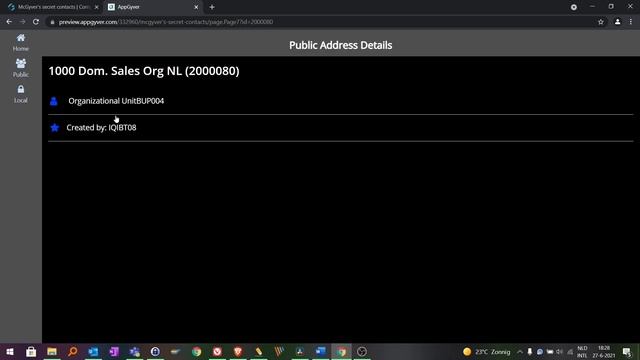Viewport: 640px width, 360px height.
Task: Open Microsoft Teams from taskbar
Action: [135, 351]
